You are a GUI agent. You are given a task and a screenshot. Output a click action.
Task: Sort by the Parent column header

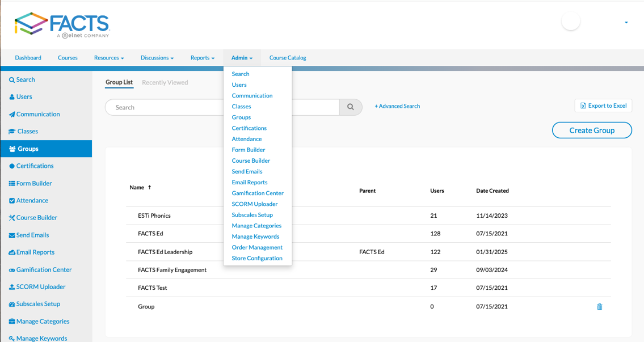pos(367,191)
